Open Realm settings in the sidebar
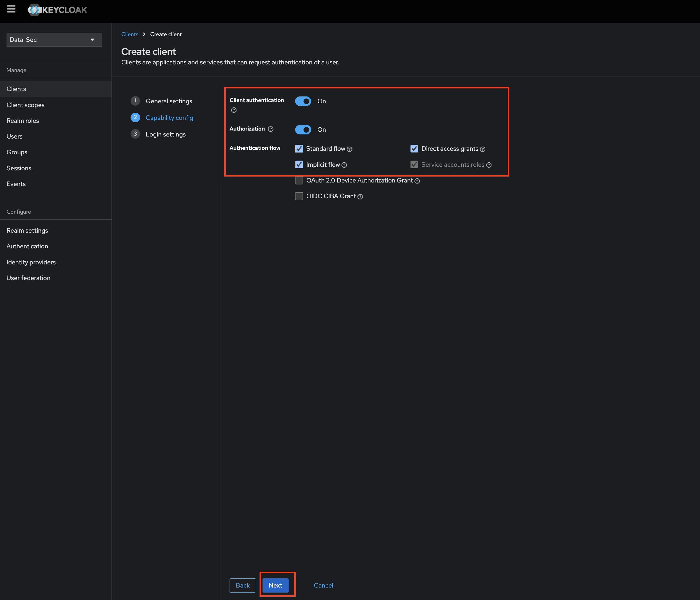The image size is (700, 600). pos(27,230)
